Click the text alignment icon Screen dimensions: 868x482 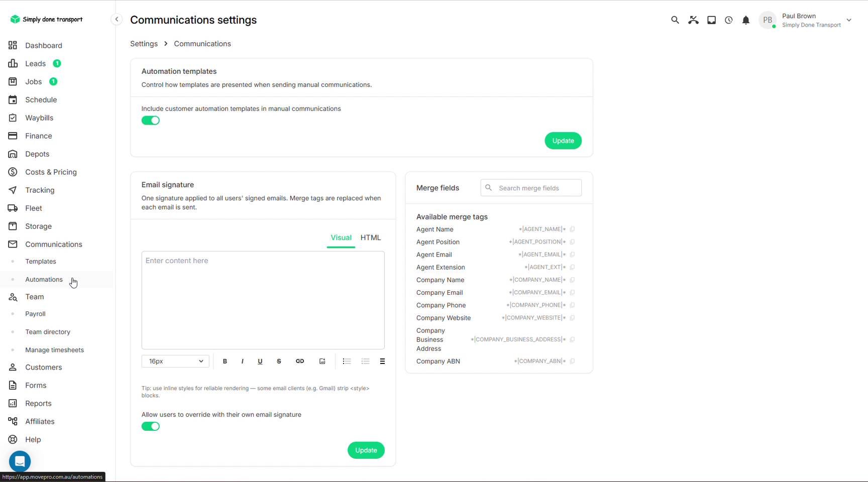click(x=382, y=361)
